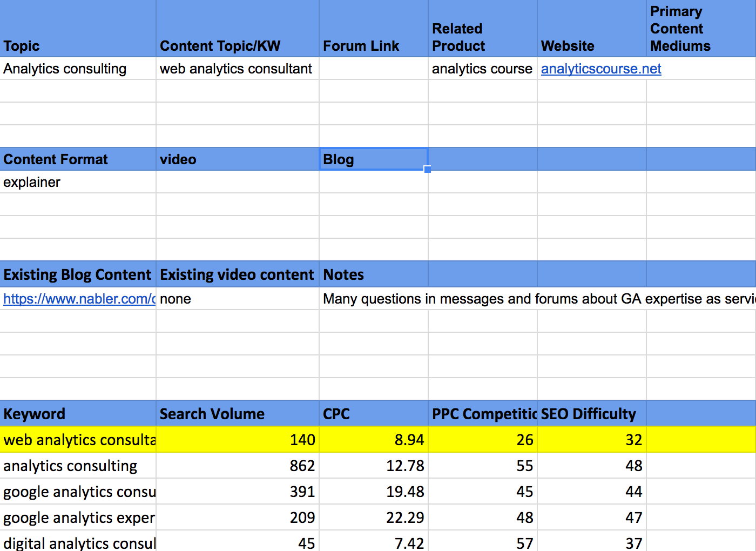
Task: Select the Keyword header cell
Action: point(78,414)
